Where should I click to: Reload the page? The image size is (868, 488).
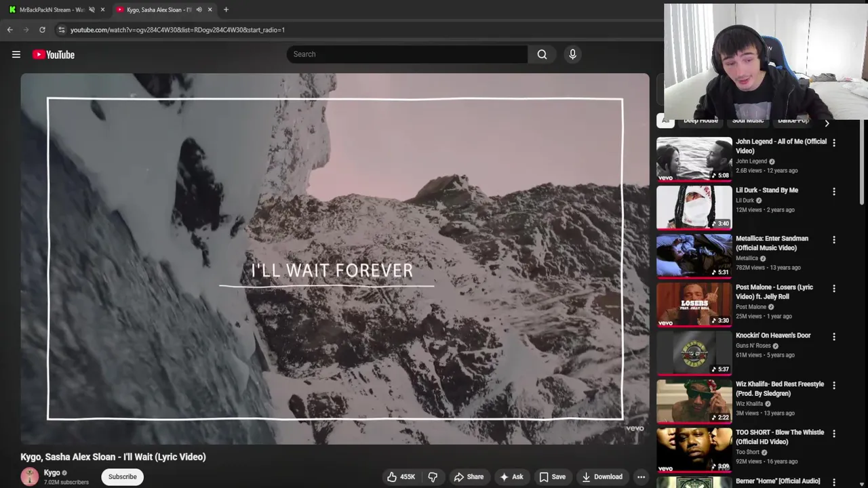pos(42,30)
